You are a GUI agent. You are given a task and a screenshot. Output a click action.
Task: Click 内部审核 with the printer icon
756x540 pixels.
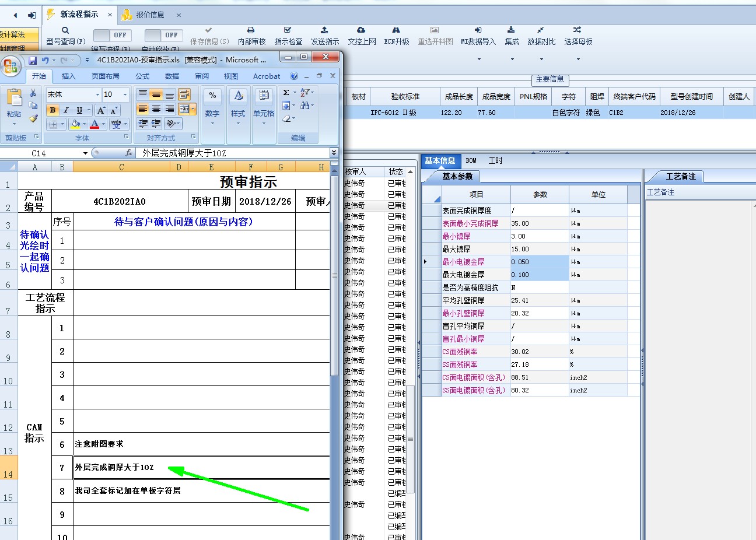pos(251,36)
